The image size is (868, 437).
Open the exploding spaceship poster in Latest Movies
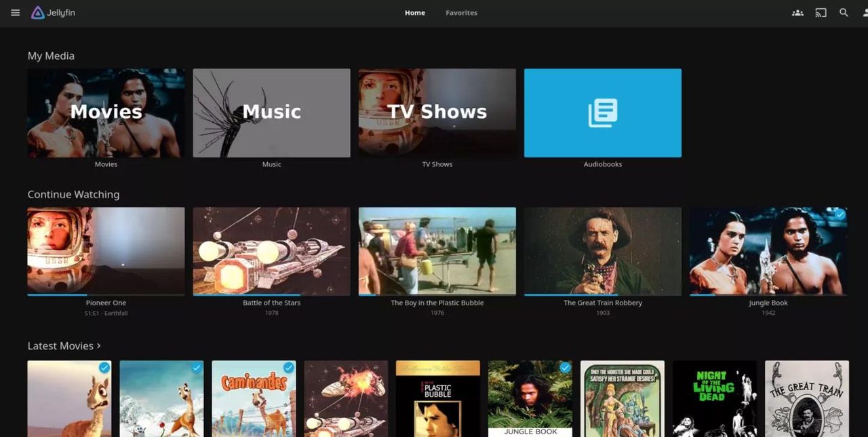click(346, 398)
